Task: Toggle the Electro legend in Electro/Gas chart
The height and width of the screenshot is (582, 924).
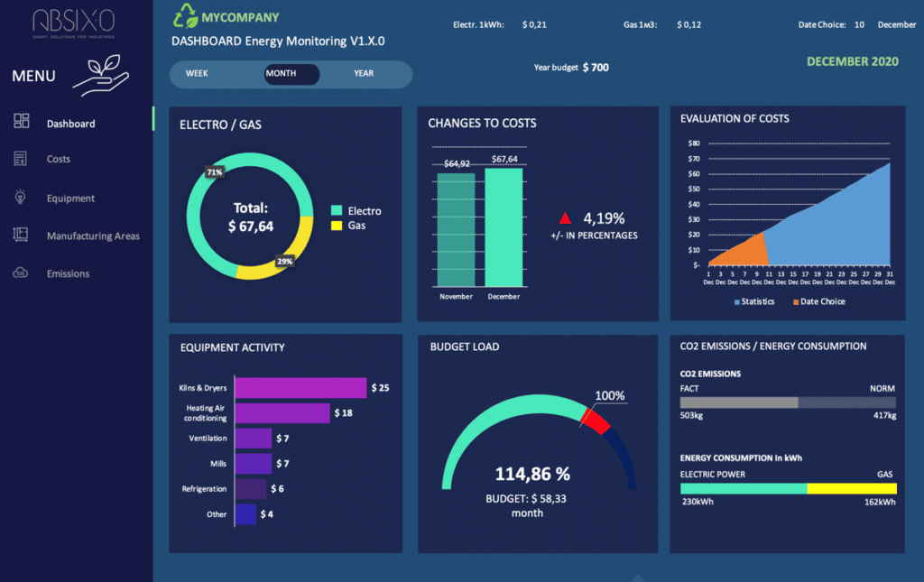Action: click(355, 211)
